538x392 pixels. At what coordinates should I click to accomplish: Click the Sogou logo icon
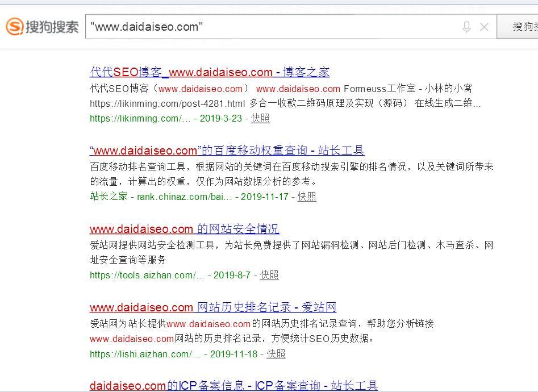(x=15, y=27)
